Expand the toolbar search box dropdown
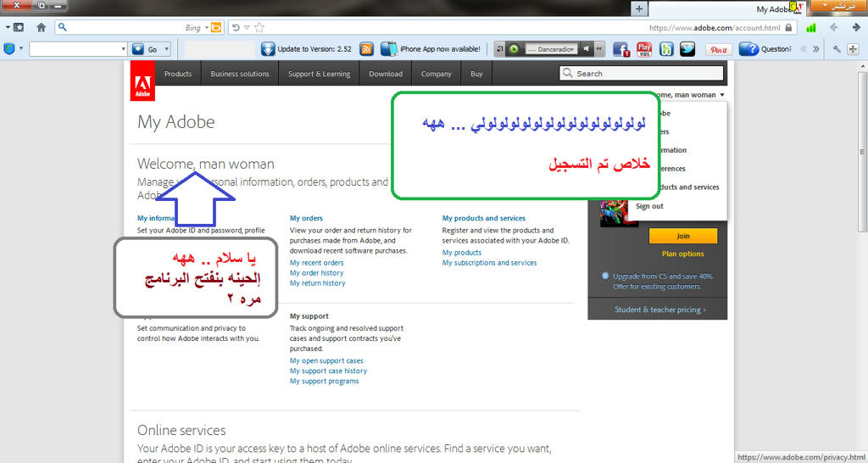 (x=124, y=48)
